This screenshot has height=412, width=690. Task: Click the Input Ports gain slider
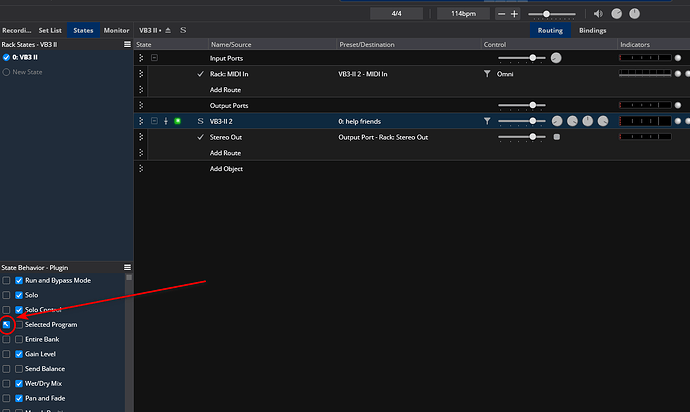(x=522, y=58)
